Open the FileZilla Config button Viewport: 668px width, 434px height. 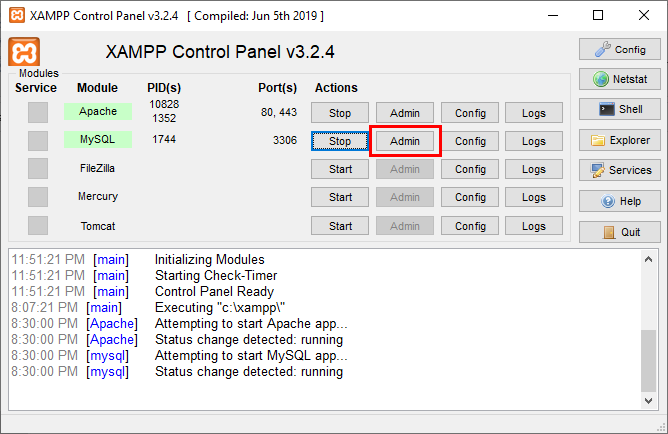[470, 169]
